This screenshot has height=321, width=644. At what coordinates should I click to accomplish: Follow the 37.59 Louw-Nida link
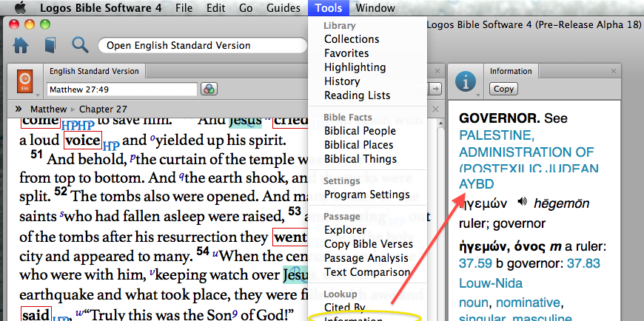(475, 263)
